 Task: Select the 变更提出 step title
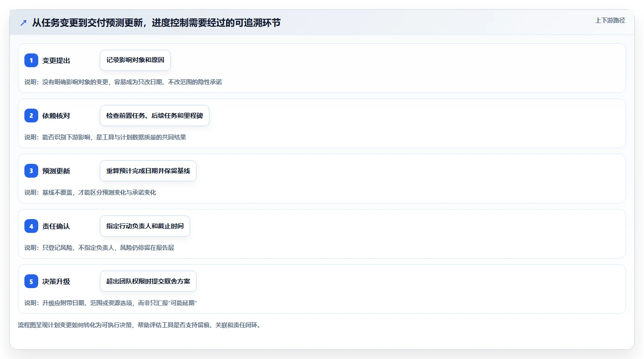56,60
